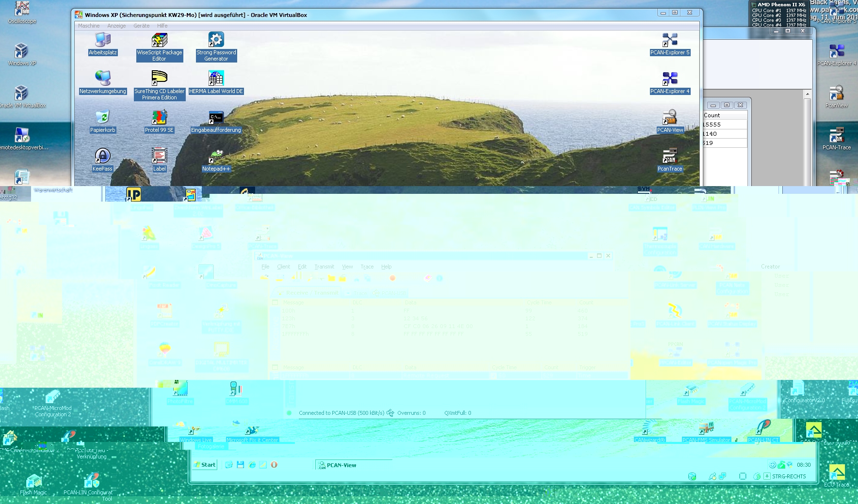Click 'Overruns: 0' status text

click(411, 413)
